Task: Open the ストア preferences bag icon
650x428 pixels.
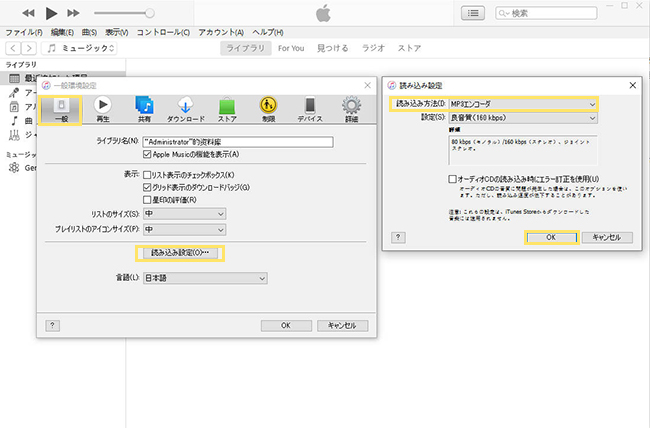Action: pos(227,110)
